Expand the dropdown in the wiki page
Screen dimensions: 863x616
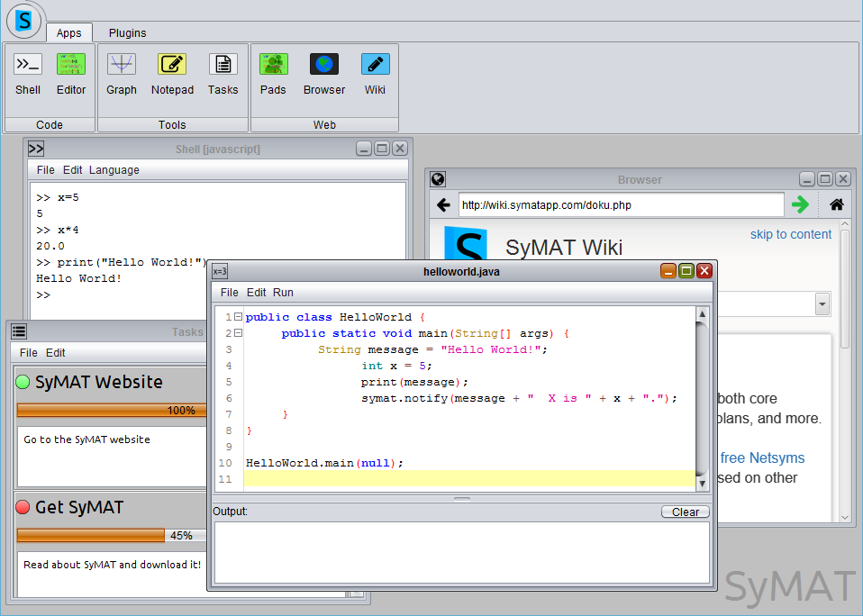822,304
